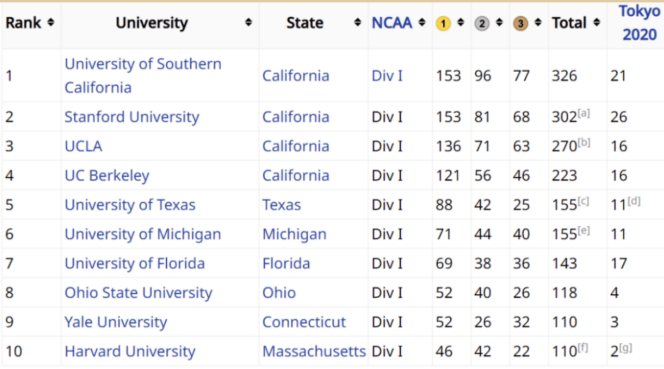Open the UCLA link
The image size is (664, 369).
click(83, 146)
